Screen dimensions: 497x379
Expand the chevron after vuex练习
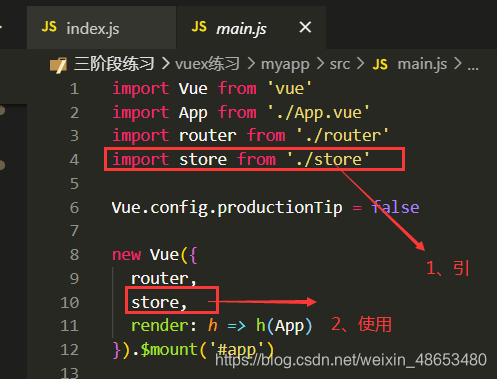tap(251, 64)
